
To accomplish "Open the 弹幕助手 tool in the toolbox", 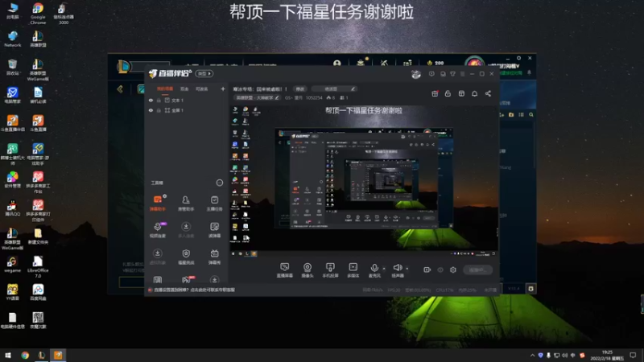I will pos(158,203).
